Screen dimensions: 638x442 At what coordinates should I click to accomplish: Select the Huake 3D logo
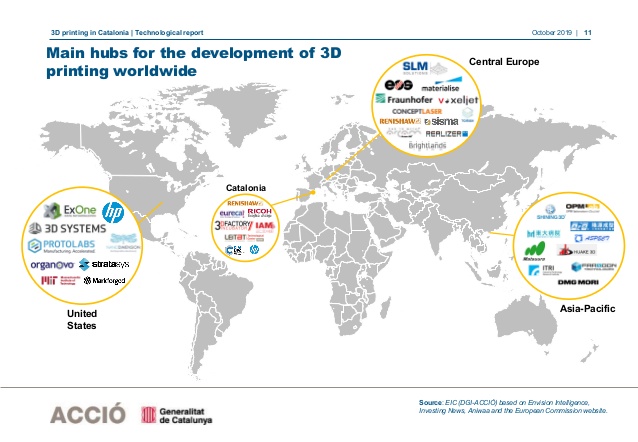577,251
